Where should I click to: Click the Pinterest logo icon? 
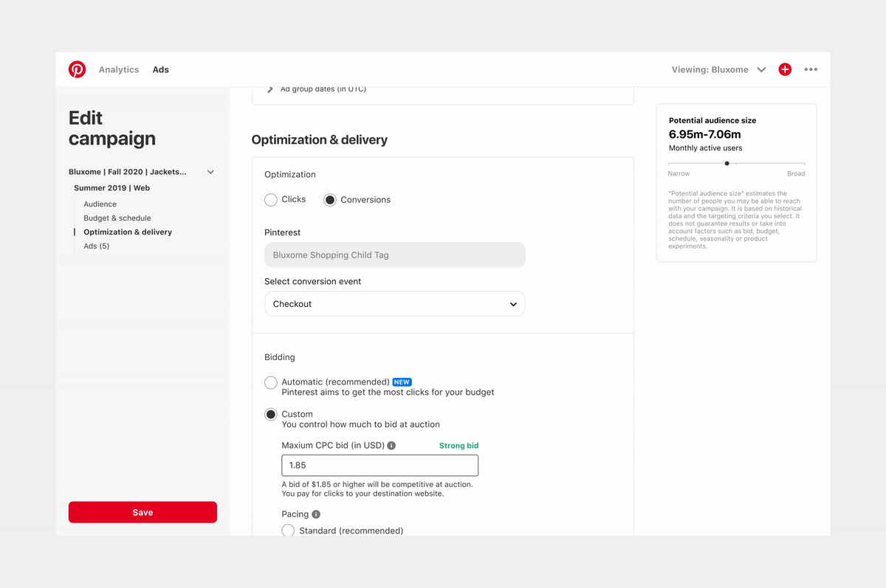[x=77, y=69]
